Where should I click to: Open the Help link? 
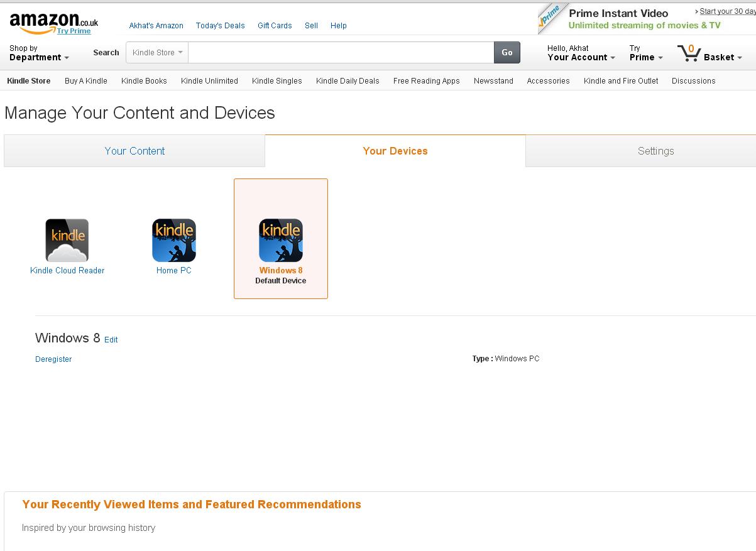pos(339,26)
